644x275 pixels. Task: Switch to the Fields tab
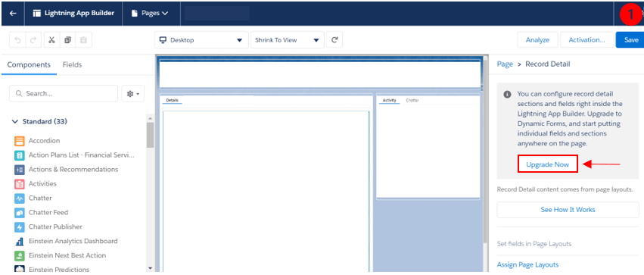click(x=73, y=65)
